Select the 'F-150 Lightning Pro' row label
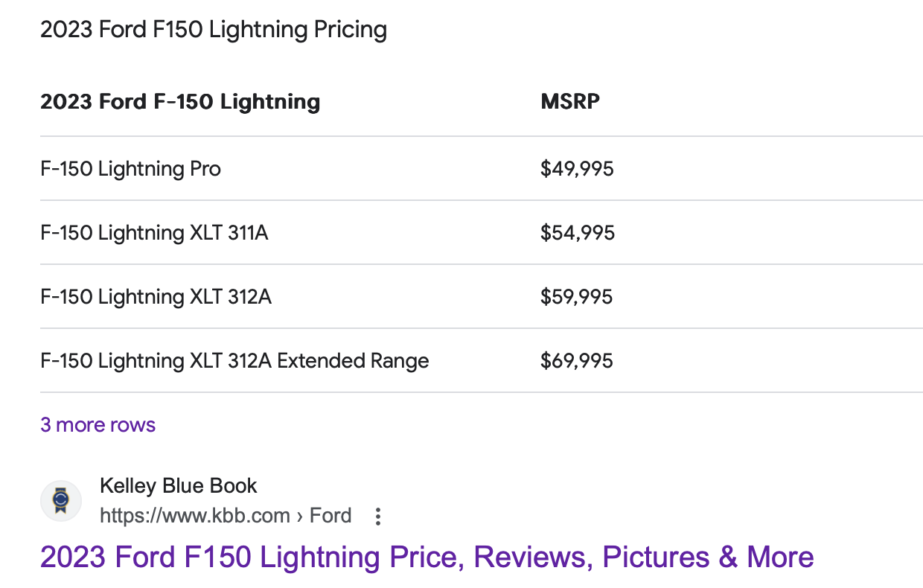 131,169
